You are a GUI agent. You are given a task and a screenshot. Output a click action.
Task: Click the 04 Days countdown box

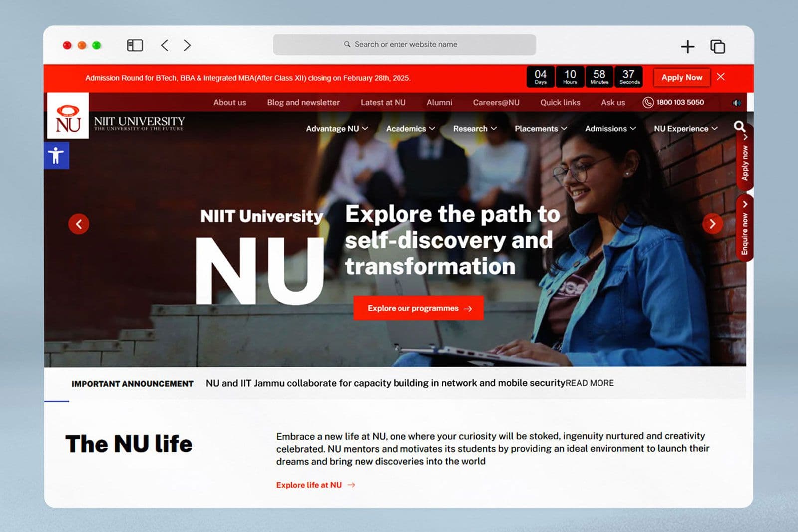[541, 77]
